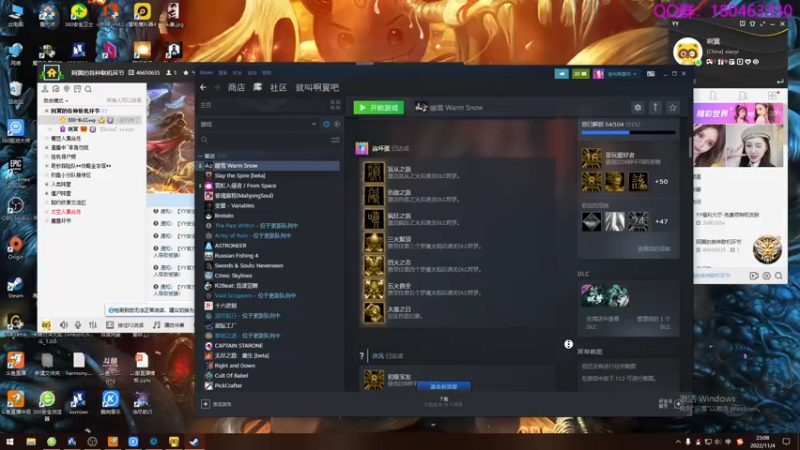The height and width of the screenshot is (450, 800).
Task: Open the YY panda avatar profile
Action: click(x=688, y=52)
